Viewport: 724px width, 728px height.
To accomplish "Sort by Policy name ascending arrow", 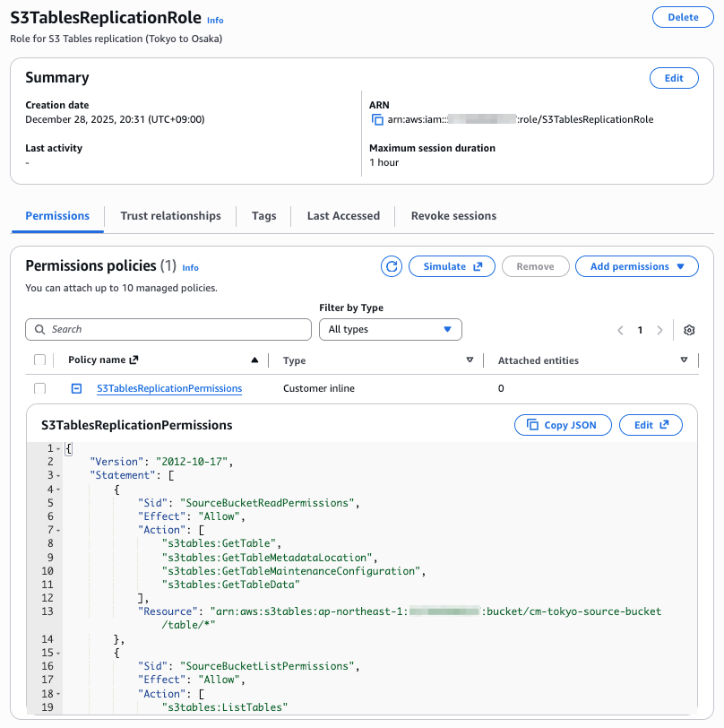I will tap(254, 360).
